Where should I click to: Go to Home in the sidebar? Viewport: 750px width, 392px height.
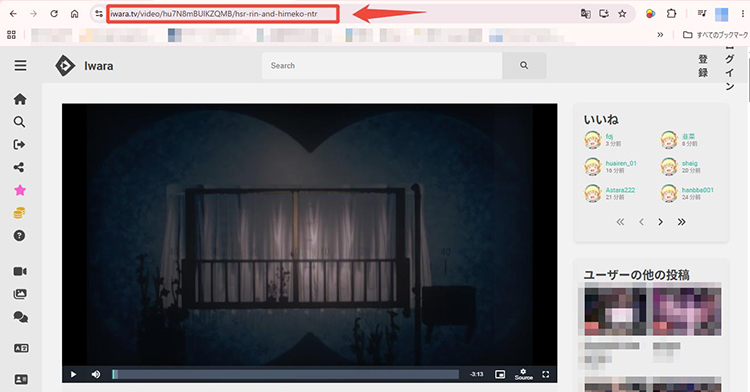pos(20,99)
